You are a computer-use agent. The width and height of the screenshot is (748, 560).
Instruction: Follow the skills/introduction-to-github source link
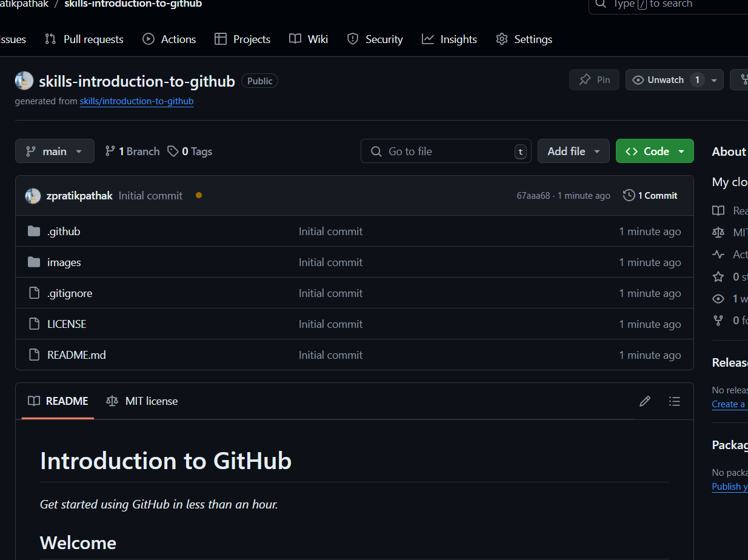click(x=136, y=101)
